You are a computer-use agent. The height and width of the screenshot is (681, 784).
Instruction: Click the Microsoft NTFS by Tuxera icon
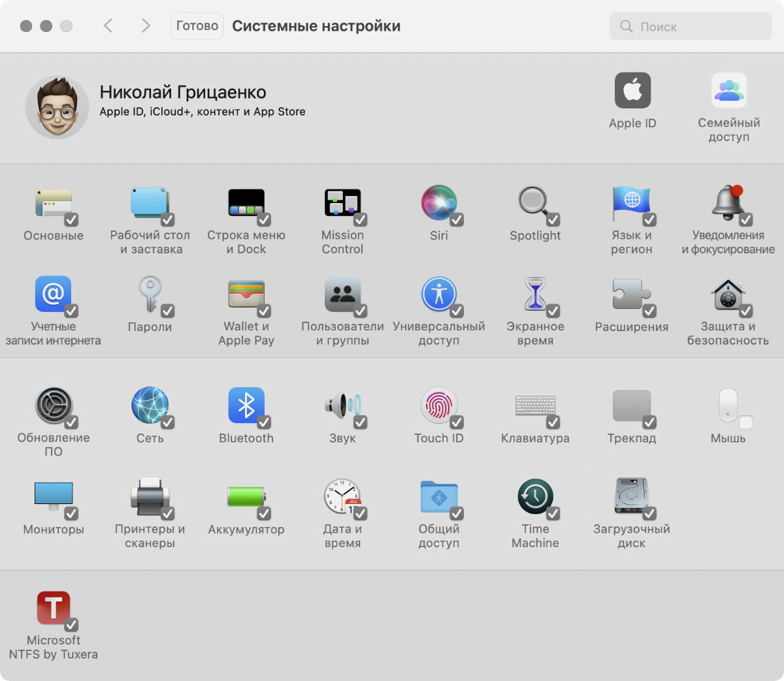(x=53, y=609)
